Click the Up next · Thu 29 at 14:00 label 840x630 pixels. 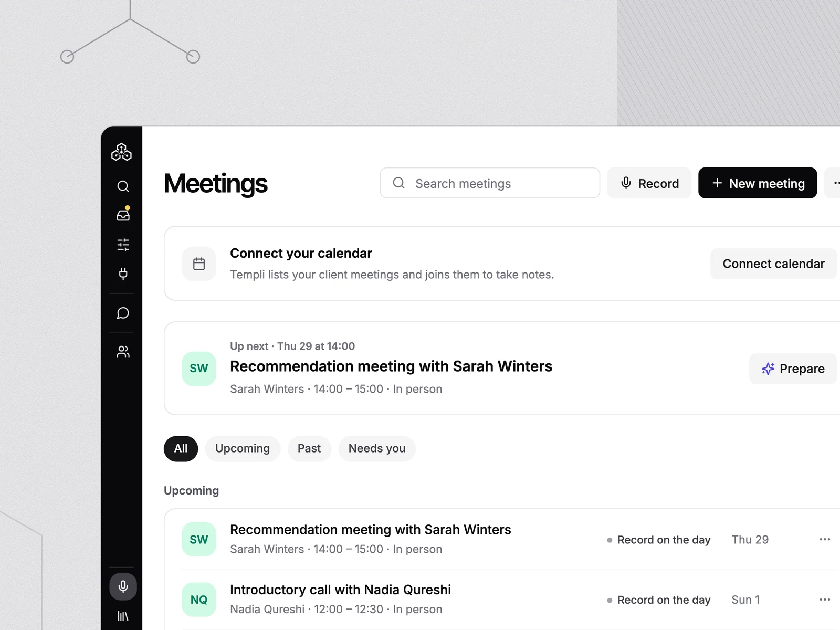click(292, 346)
